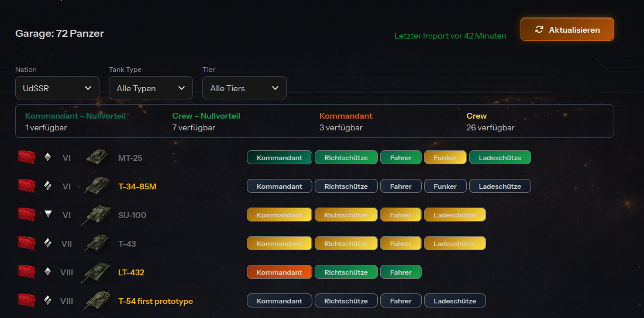Viewport: 644px width, 318px height.
Task: Select the Crew – Nullvorteil category
Action: point(206,116)
